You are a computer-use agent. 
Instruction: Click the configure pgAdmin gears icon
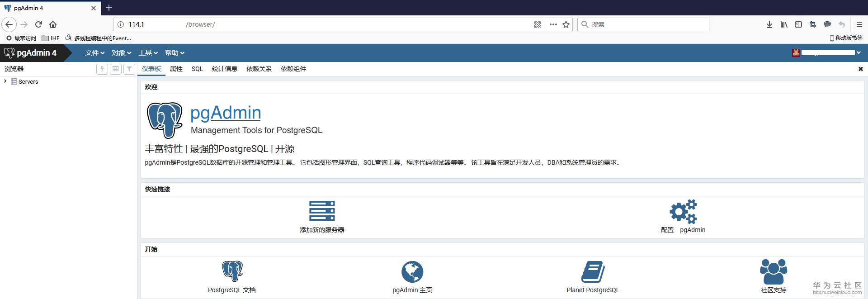[x=683, y=211]
